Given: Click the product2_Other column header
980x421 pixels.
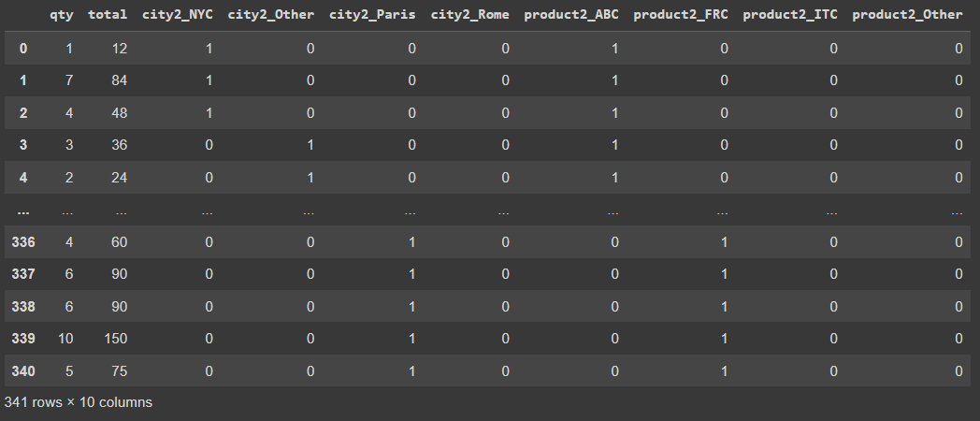Looking at the screenshot, I should [x=907, y=15].
